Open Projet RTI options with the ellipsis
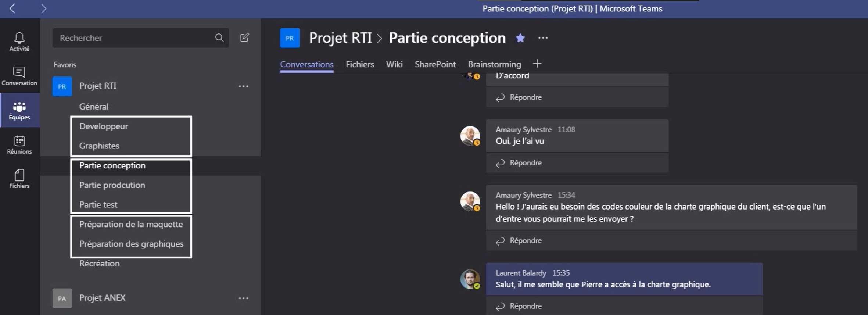 tap(243, 86)
